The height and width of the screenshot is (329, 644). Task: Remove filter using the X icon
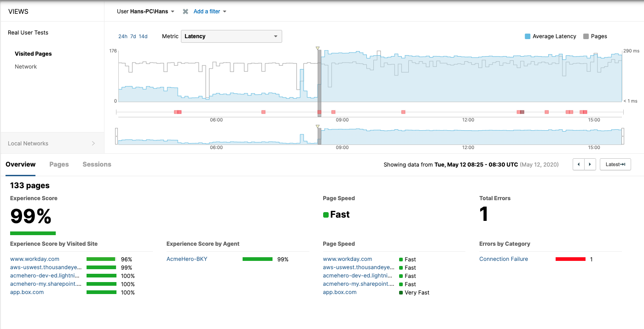(x=186, y=12)
